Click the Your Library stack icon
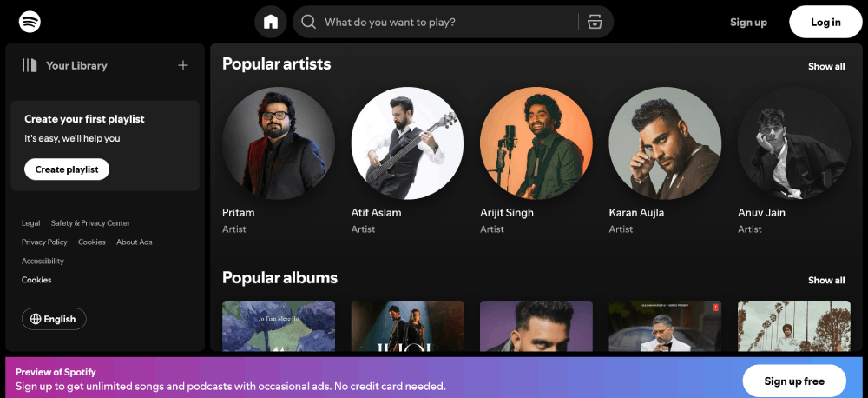This screenshot has height=398, width=868. click(x=30, y=65)
